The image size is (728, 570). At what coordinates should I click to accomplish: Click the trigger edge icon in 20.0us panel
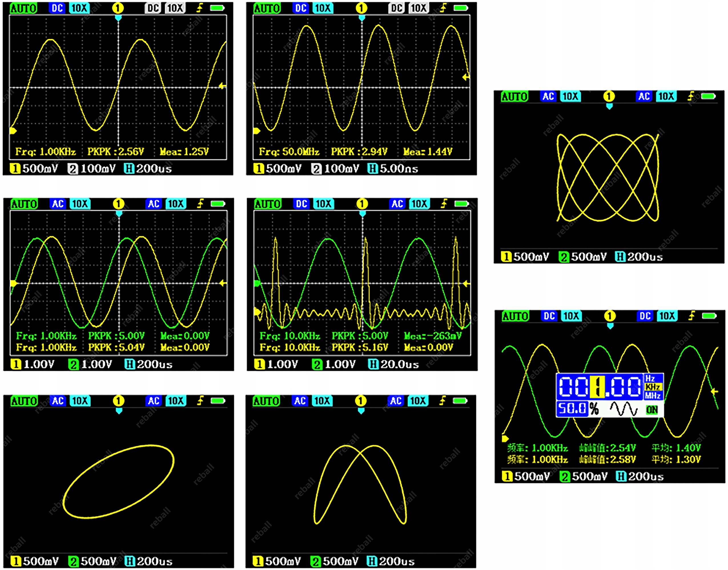tap(443, 204)
